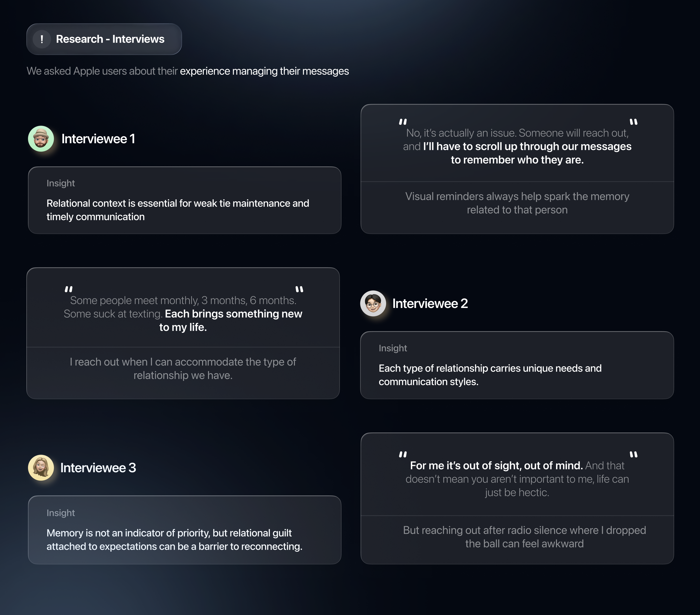The height and width of the screenshot is (615, 700).
Task: Click Interviewee 2's avatar with glasses
Action: (373, 303)
